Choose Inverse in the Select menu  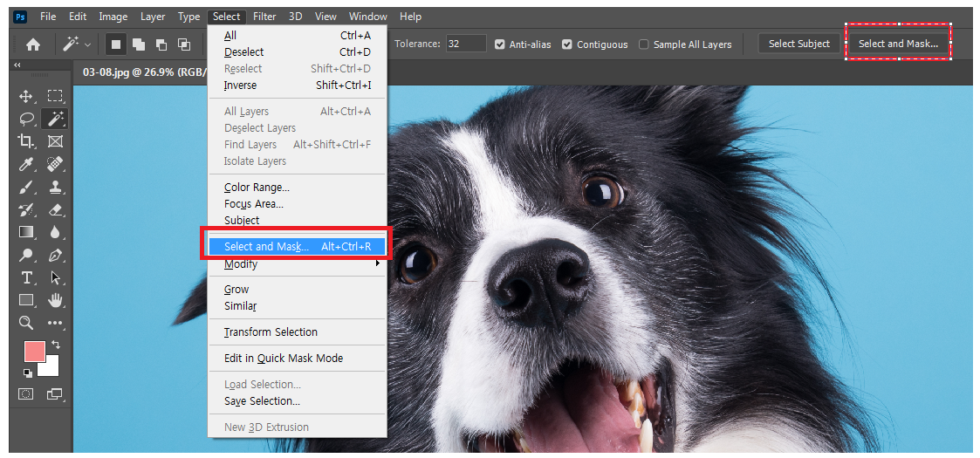297,85
